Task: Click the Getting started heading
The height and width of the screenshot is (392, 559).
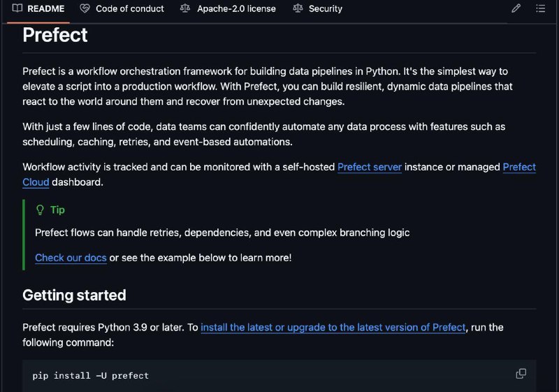Action: (74, 295)
